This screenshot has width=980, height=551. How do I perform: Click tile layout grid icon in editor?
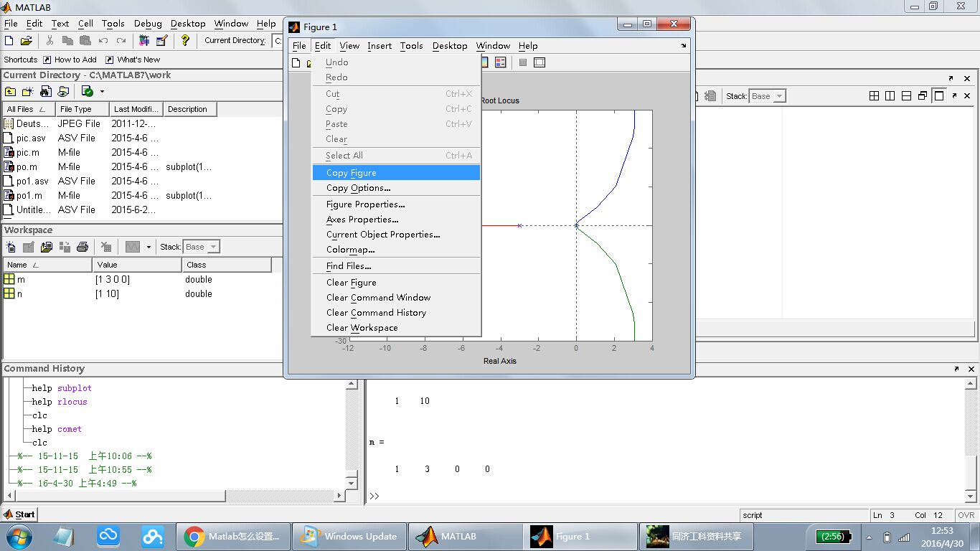(x=874, y=95)
